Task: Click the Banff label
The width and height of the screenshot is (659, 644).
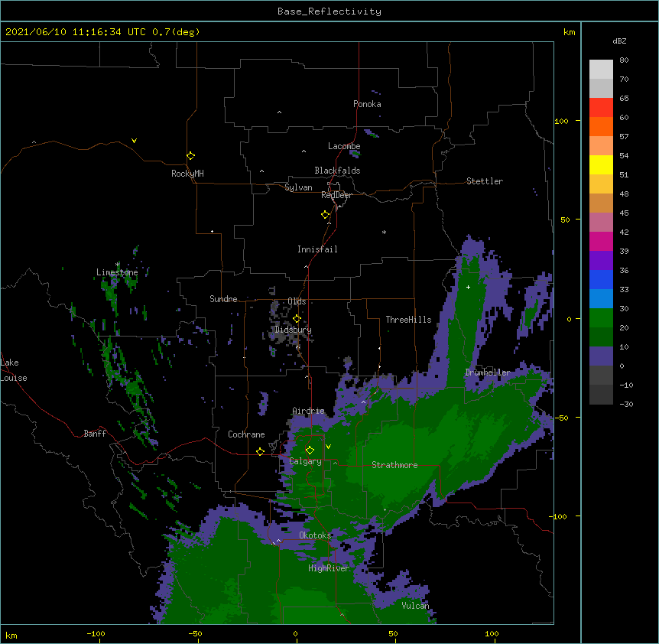Action: tap(95, 434)
